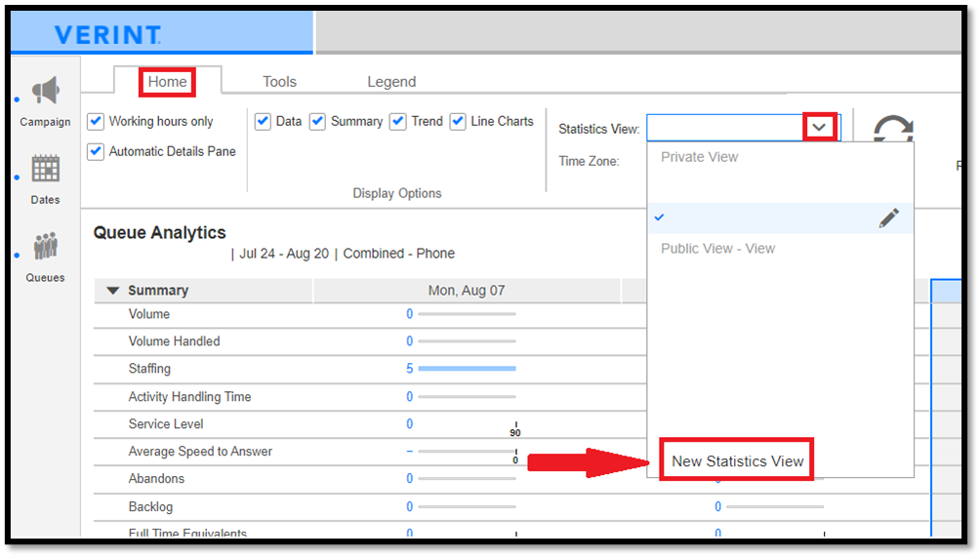Click the Staffing blue bar
980x557 pixels.
[467, 369]
